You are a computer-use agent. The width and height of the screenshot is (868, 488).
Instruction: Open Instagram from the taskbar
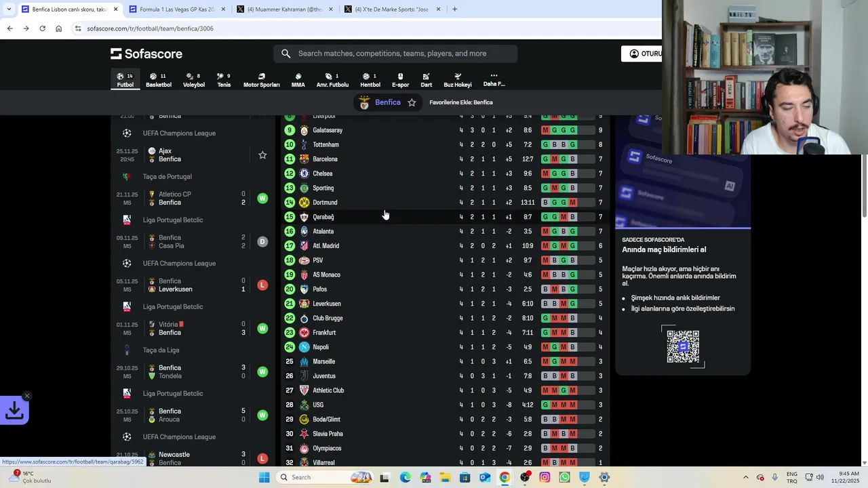tap(545, 477)
